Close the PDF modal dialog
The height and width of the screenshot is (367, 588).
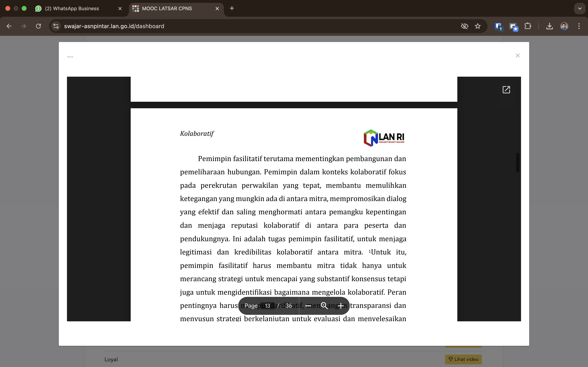pos(518,56)
